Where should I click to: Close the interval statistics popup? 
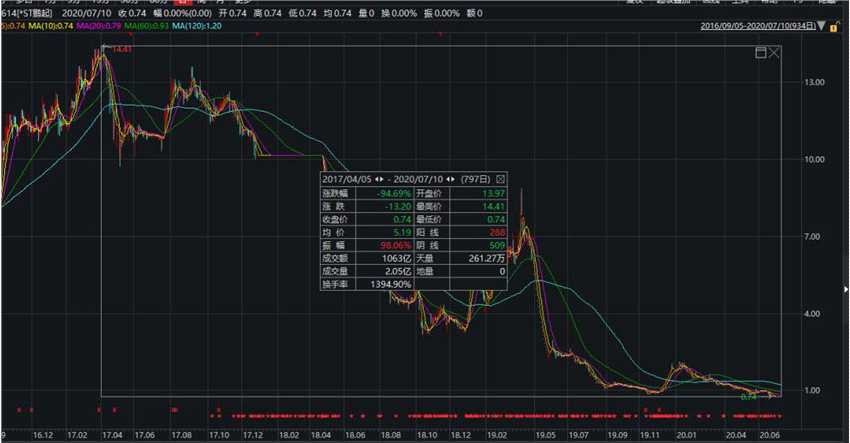pyautogui.click(x=501, y=179)
